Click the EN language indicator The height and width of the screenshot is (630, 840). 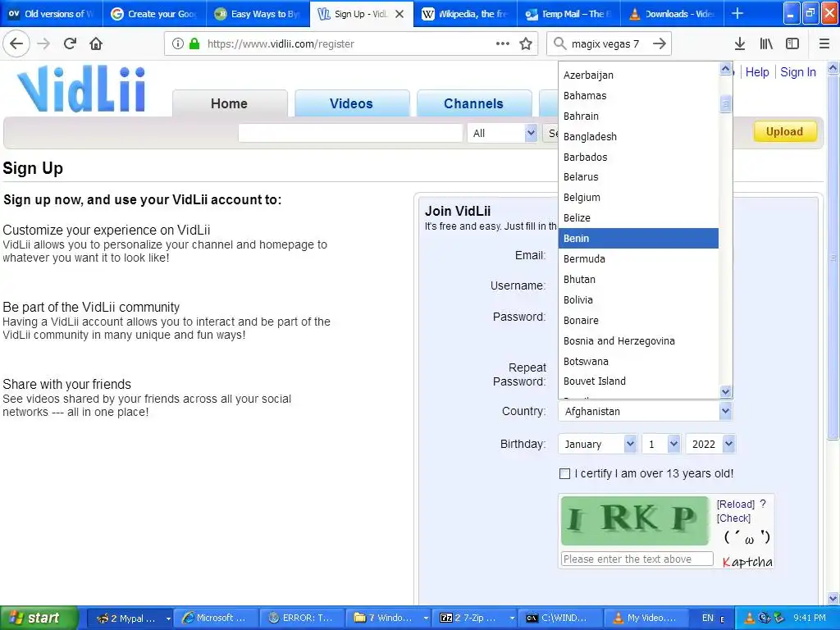[708, 618]
